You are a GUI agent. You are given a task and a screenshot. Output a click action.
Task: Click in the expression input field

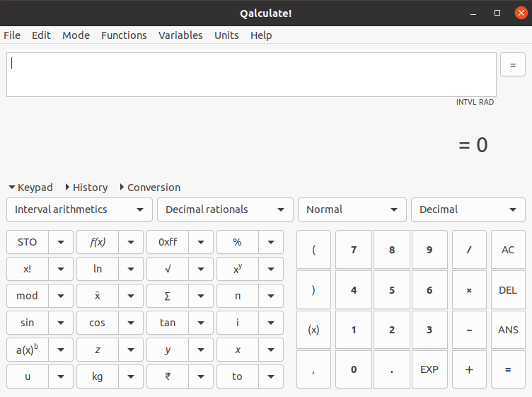click(x=251, y=74)
